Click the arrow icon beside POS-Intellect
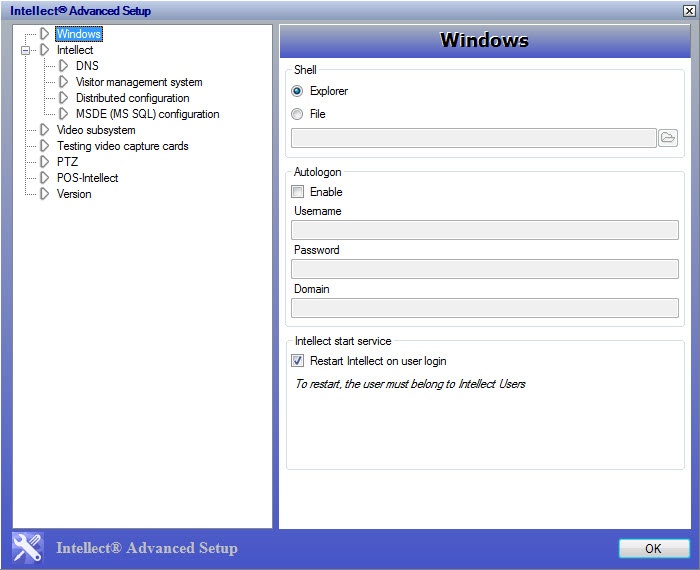This screenshot has height=570, width=700. point(44,178)
